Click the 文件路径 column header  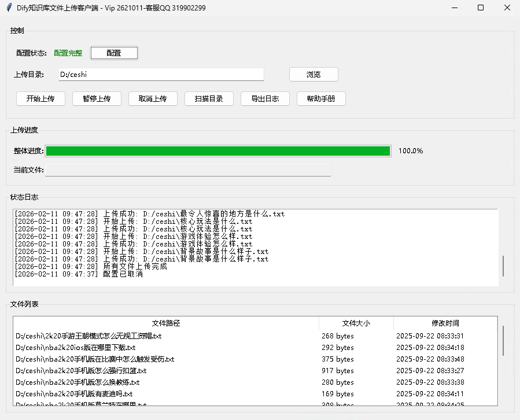point(165,323)
